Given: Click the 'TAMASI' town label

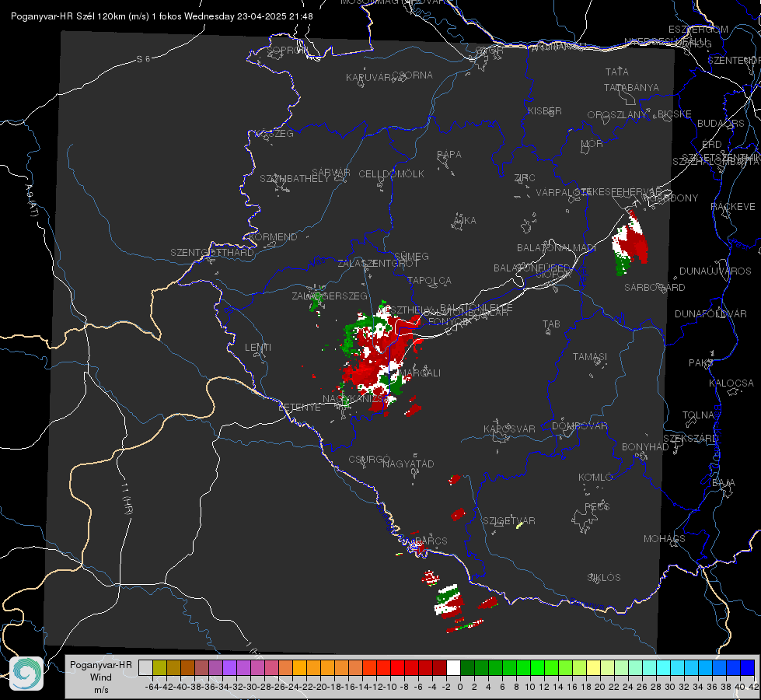Looking at the screenshot, I should [x=590, y=356].
